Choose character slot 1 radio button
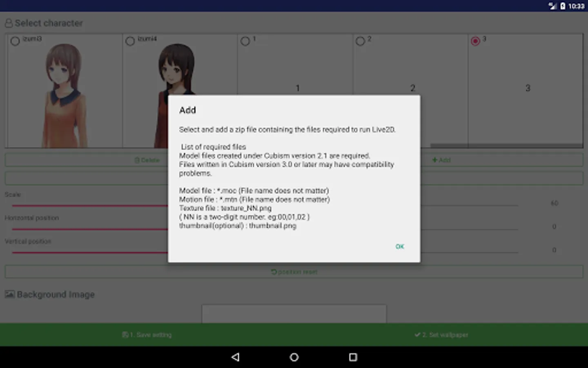 point(245,41)
